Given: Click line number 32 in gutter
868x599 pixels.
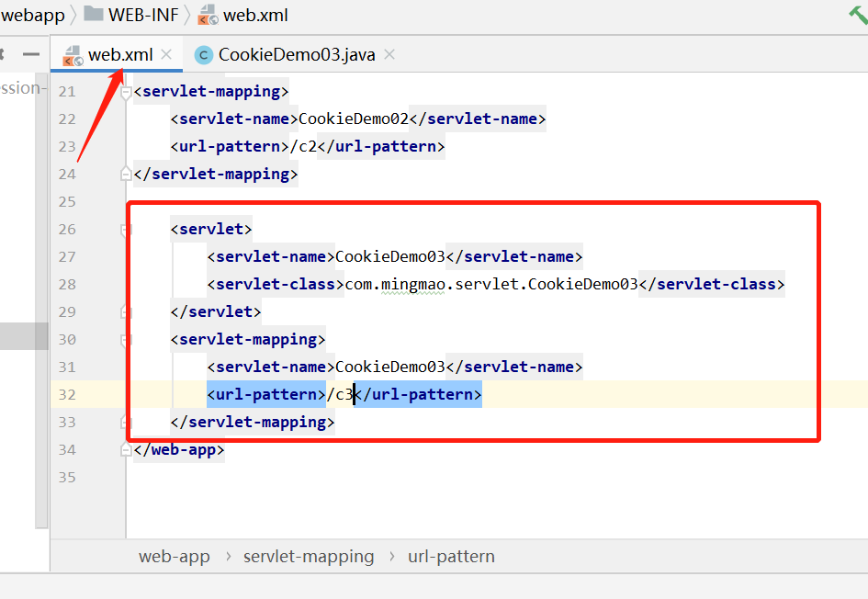Looking at the screenshot, I should (67, 395).
